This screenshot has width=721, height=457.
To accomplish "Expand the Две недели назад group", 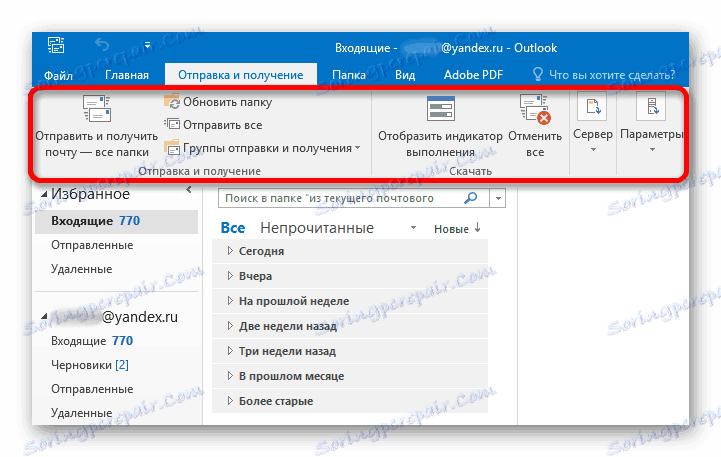I will tap(230, 326).
